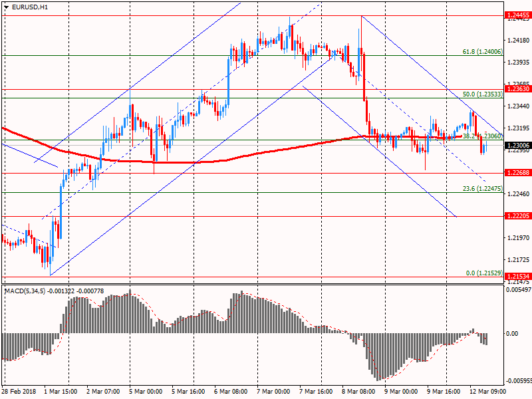This screenshot has height=399, width=532.
Task: Click the 1.23195 price axis value
Action: tap(518, 128)
